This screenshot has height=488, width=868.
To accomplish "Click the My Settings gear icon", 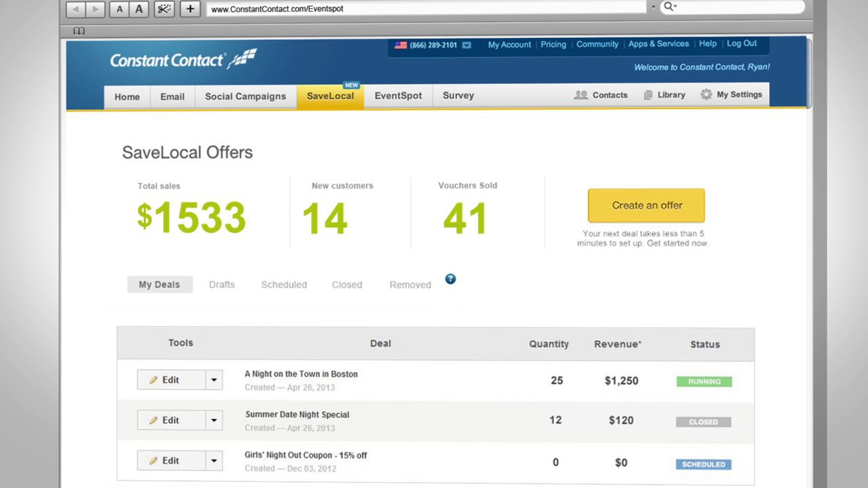I will click(707, 94).
